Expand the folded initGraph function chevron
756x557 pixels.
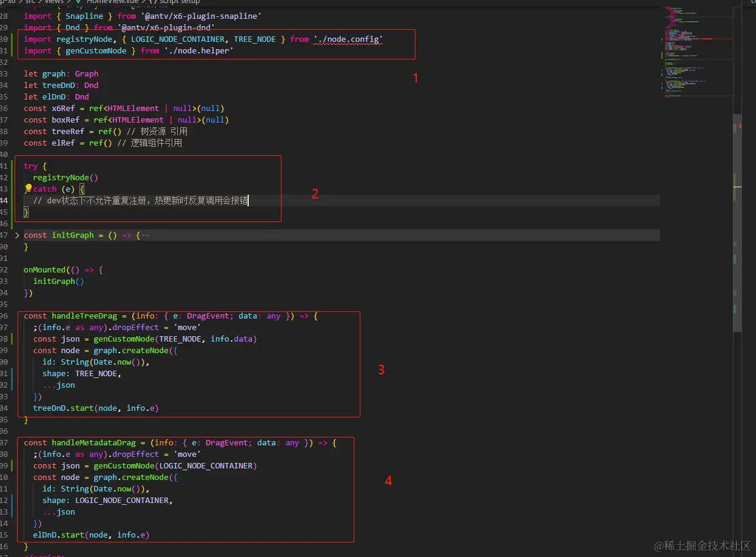(x=17, y=235)
